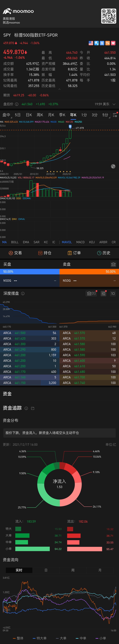
Task: Toggle the MACD sub-indicator
Action: (80, 242)
